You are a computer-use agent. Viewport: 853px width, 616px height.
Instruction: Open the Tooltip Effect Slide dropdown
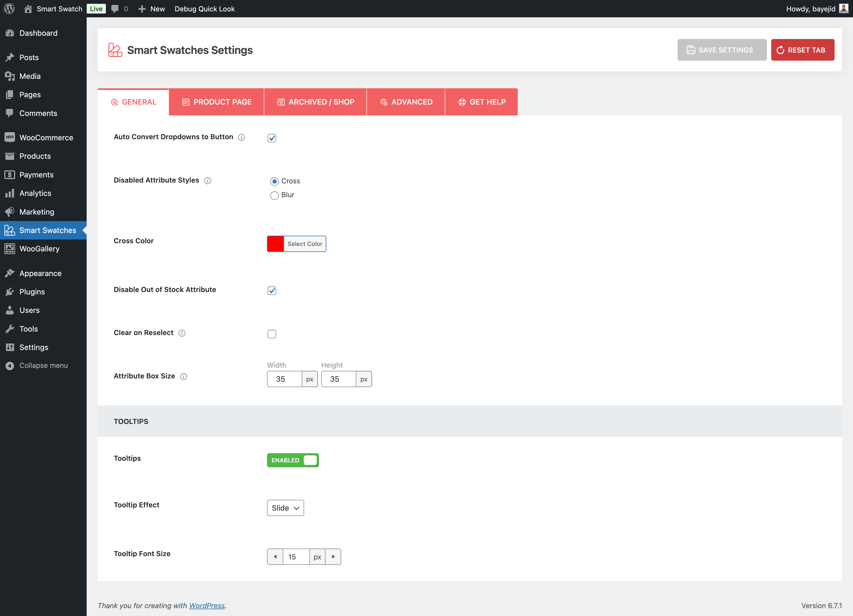tap(285, 508)
